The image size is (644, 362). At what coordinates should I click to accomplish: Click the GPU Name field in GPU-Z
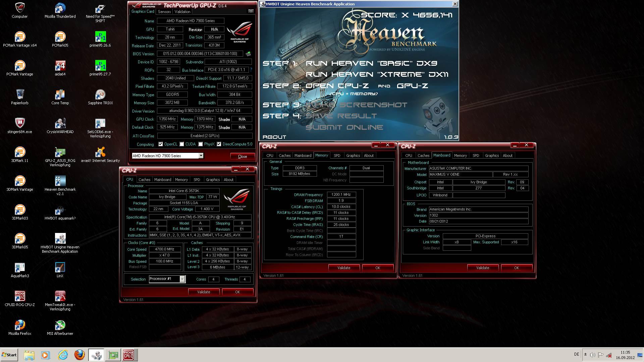point(191,21)
